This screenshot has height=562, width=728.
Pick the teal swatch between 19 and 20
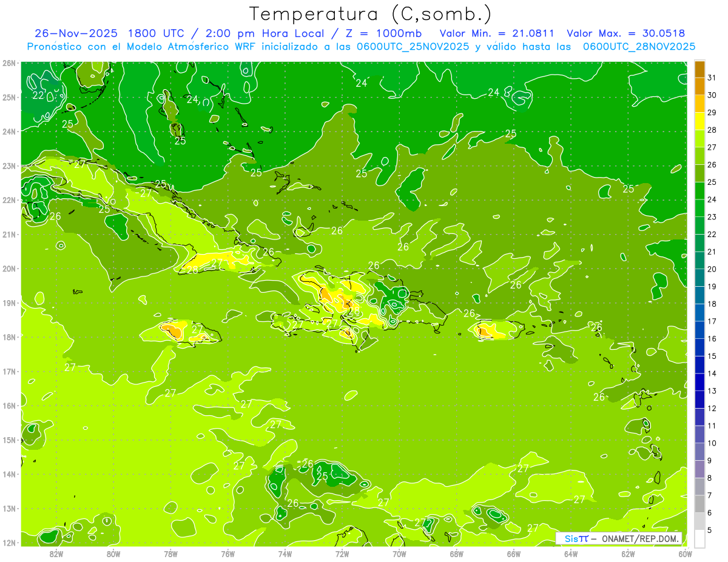[x=700, y=278]
